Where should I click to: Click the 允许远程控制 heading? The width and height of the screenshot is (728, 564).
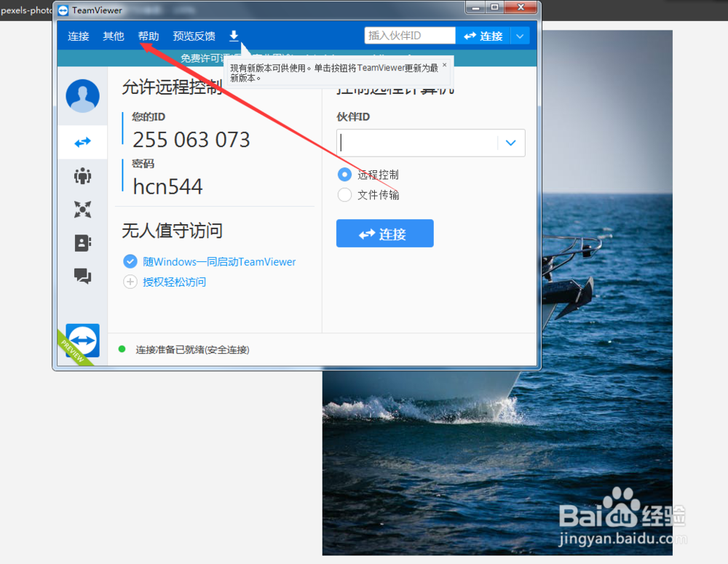(172, 87)
